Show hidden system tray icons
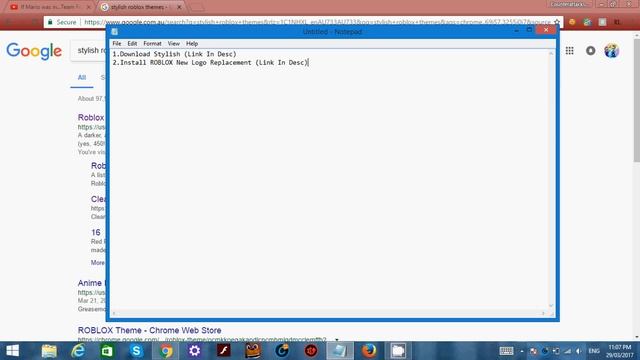 [522, 351]
